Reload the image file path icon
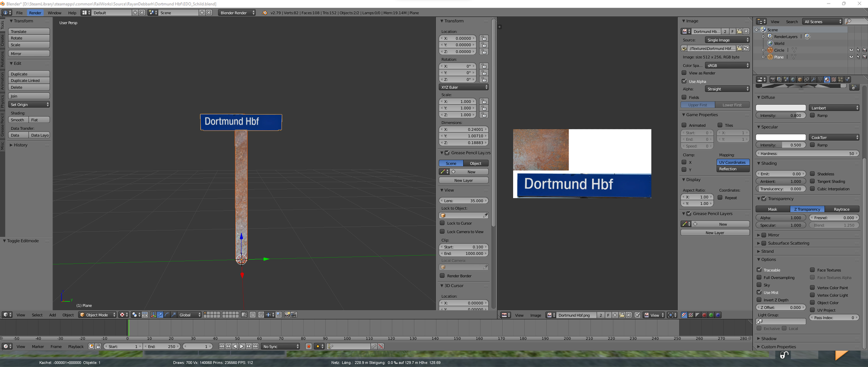 [x=746, y=48]
